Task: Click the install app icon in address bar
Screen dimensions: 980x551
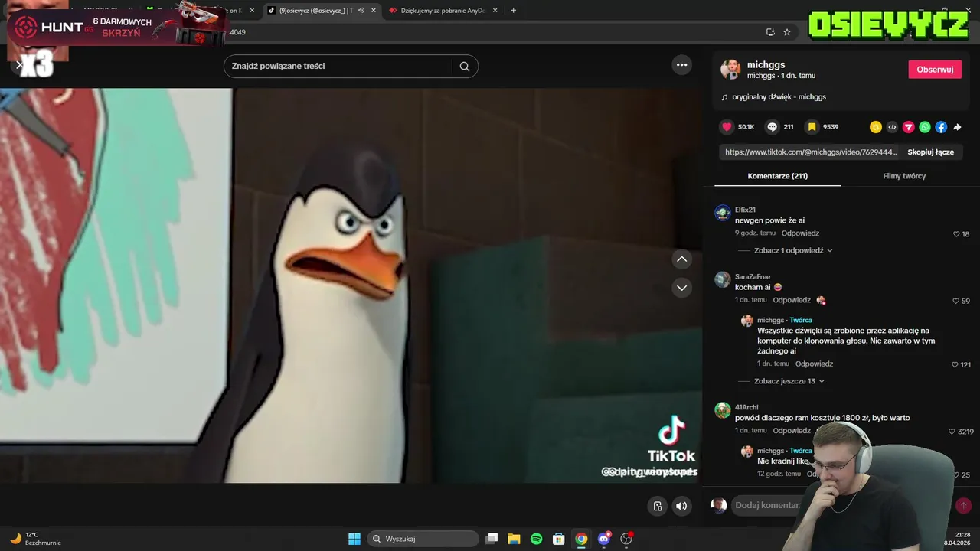Action: (770, 32)
